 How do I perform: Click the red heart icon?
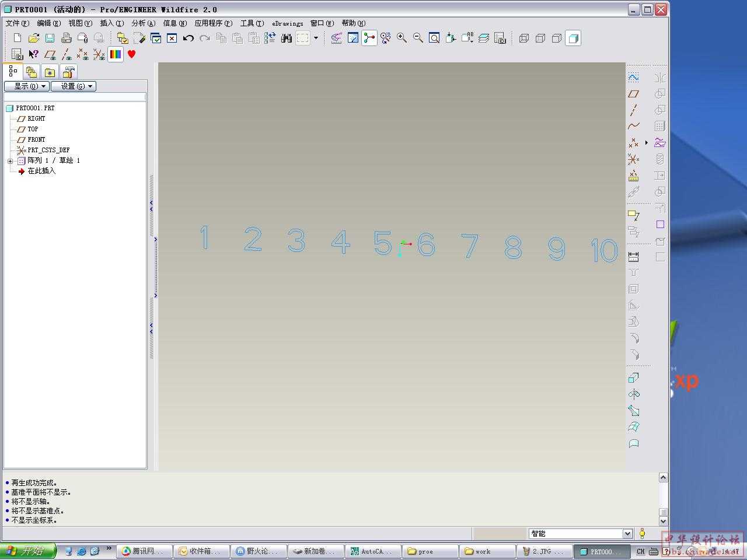pos(132,54)
